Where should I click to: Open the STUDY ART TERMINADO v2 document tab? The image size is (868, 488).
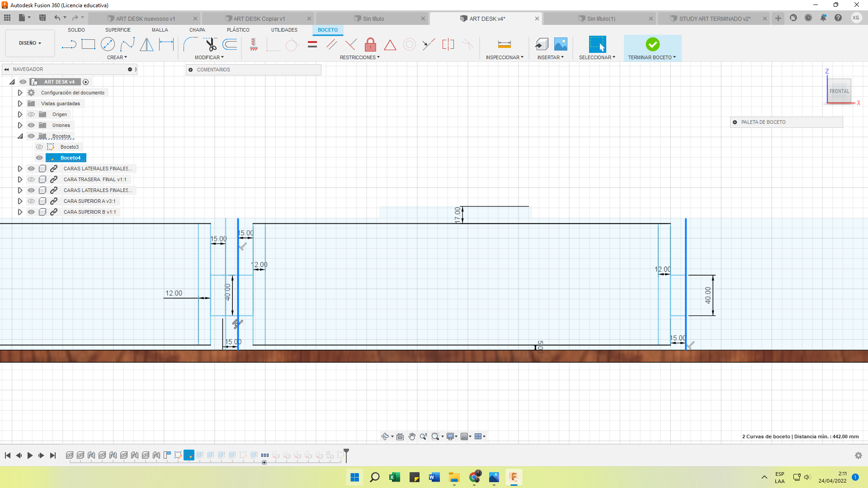714,19
